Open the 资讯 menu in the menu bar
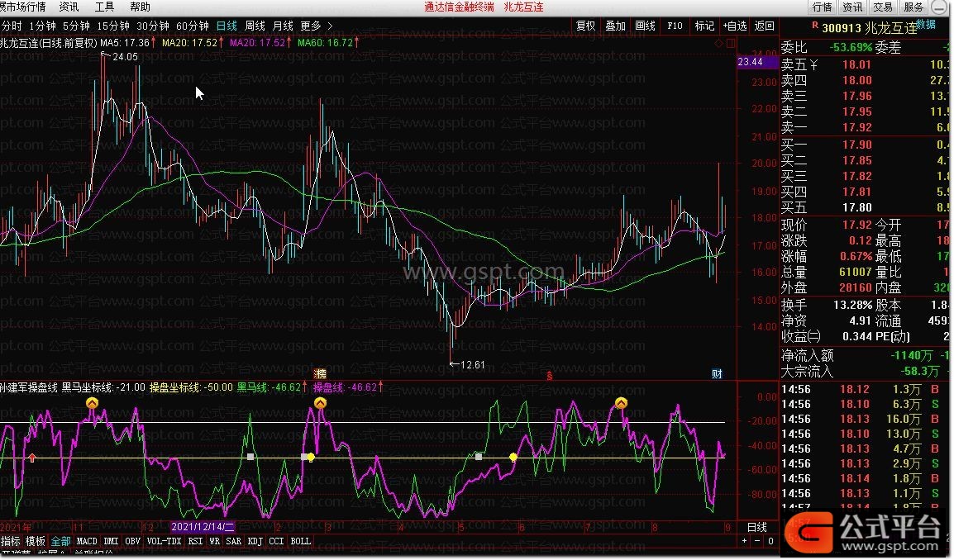This screenshot has width=954, height=560. [x=69, y=7]
